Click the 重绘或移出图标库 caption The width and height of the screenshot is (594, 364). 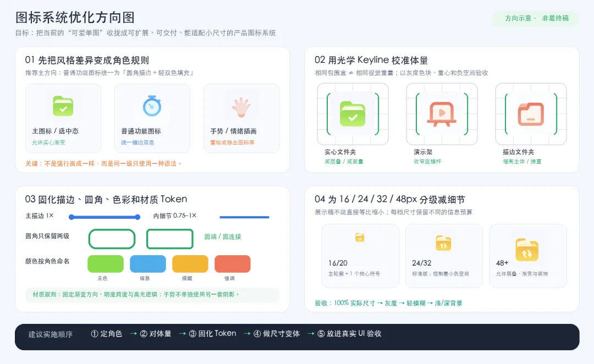click(232, 142)
